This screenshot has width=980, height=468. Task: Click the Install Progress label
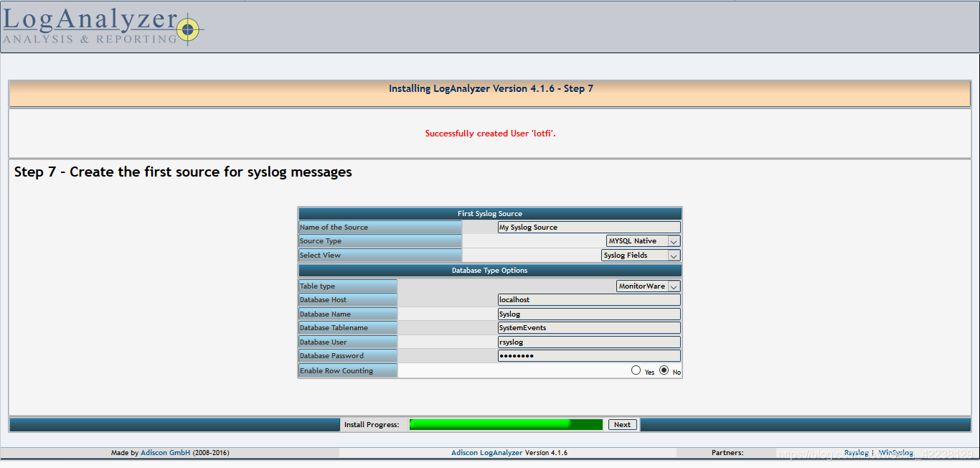tap(372, 425)
